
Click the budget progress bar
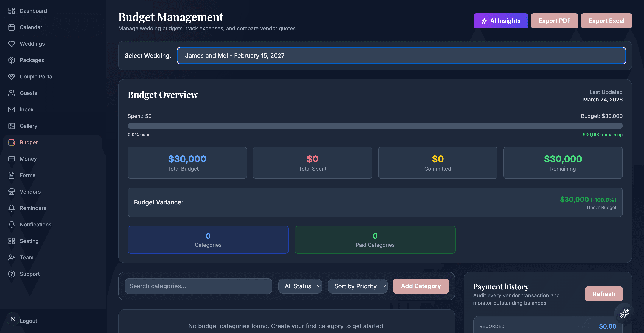tap(375, 126)
